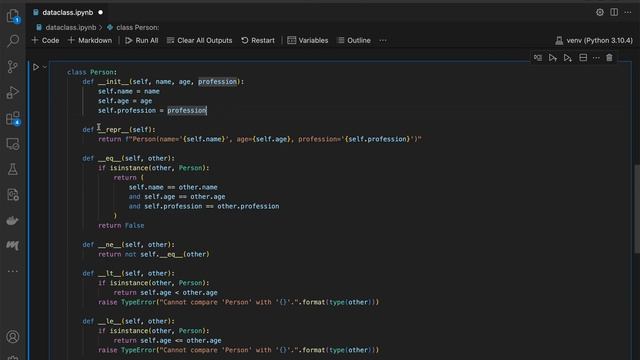Open the Source Control view
Image resolution: width=640 pixels, height=360 pixels.
[x=13, y=67]
